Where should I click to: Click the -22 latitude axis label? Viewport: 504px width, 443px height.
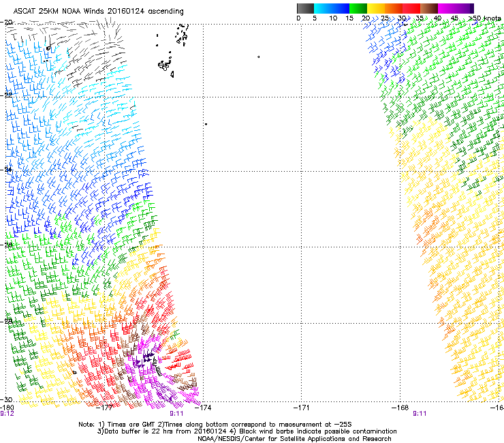6,95
